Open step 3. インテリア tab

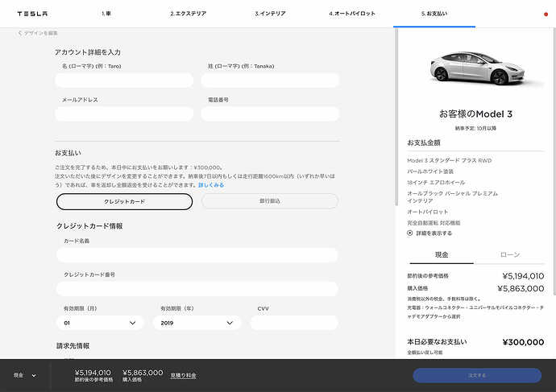pos(270,14)
